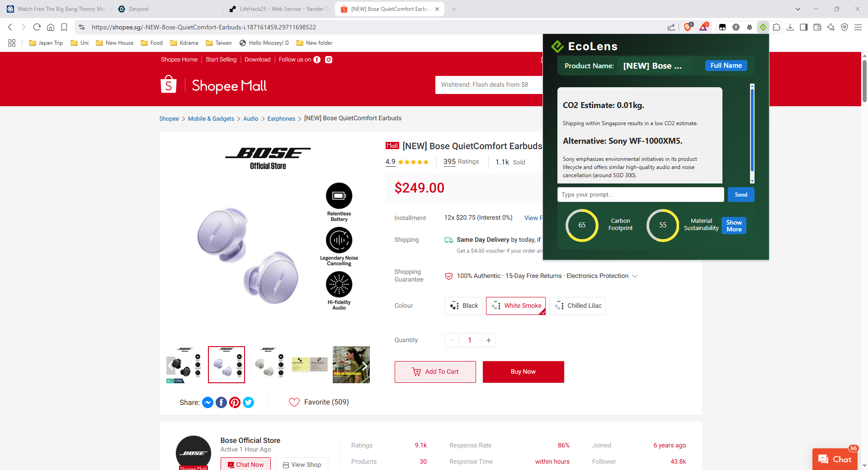The height and width of the screenshot is (470, 868).
Task: Open the browser hamburger menu
Action: click(858, 27)
